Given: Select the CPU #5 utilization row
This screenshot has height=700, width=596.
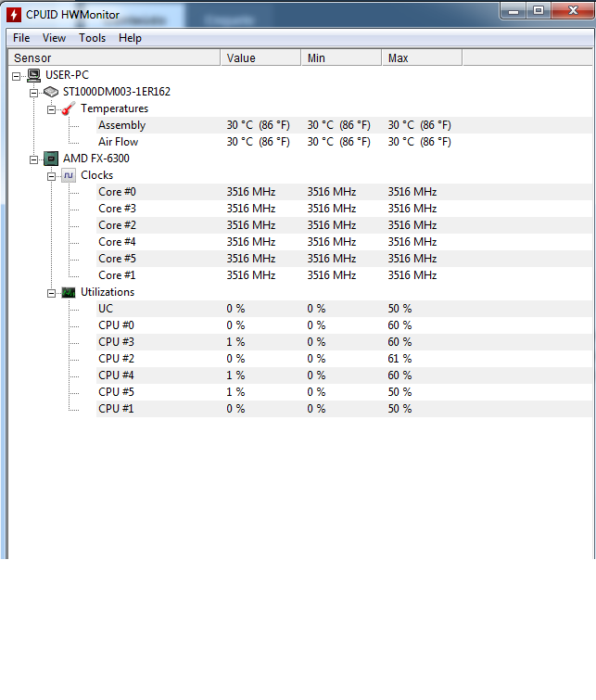Looking at the screenshot, I should 344,392.
